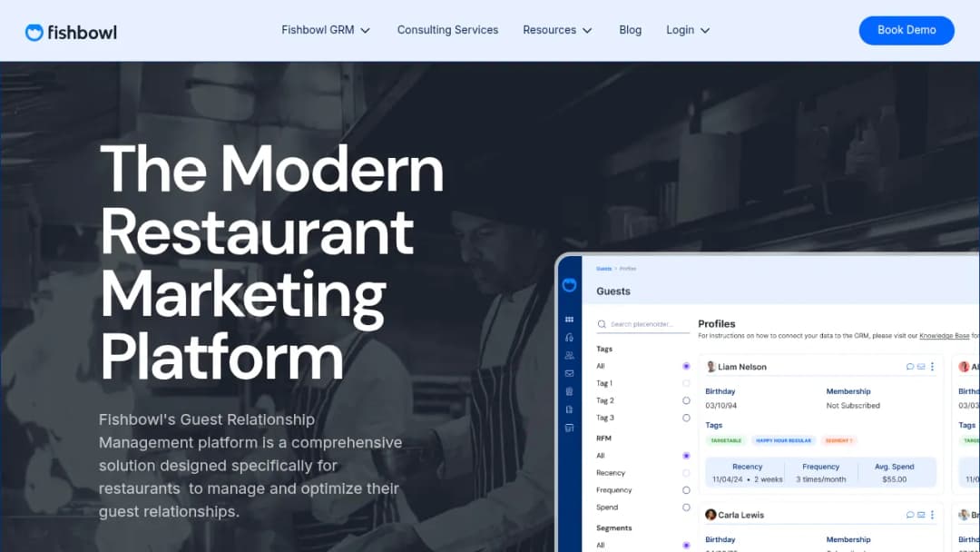
Task: Select the All radio under Tags
Action: click(686, 366)
